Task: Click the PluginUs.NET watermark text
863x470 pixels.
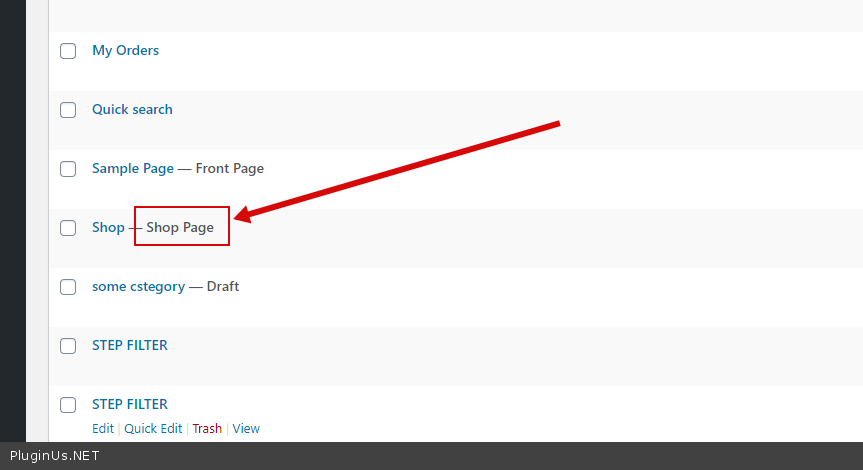Action: 55,457
